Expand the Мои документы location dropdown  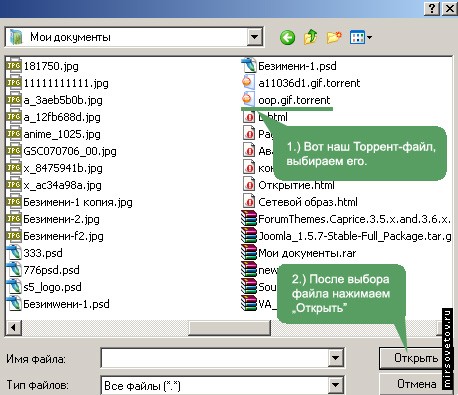255,37
